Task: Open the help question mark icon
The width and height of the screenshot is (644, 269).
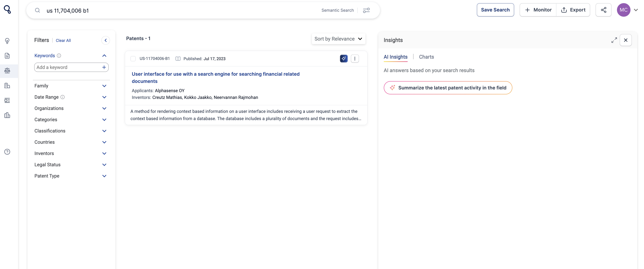Action: click(7, 152)
